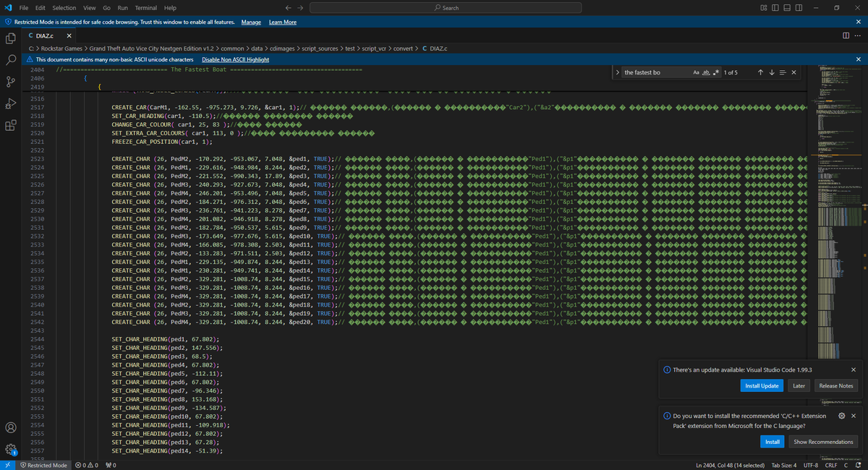This screenshot has height=470, width=868.
Task: Click 'convert' breadcrumb segment
Action: tap(403, 48)
